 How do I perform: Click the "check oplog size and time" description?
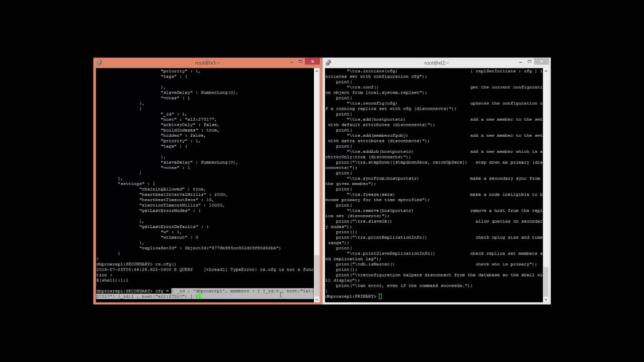(x=509, y=237)
